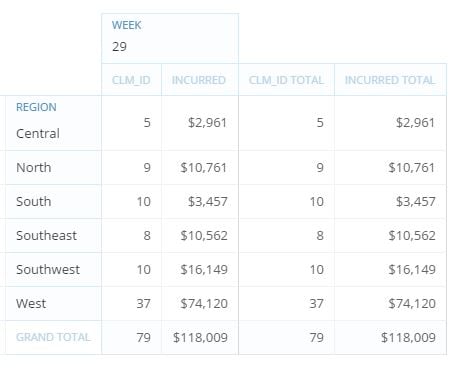Click the CLM_ID column header
The image size is (465, 370).
coord(131,80)
